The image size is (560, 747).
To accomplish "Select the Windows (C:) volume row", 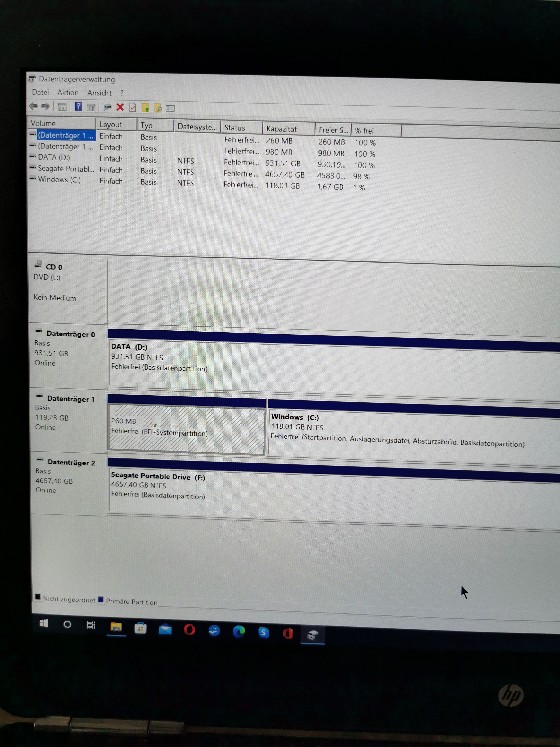I will (59, 180).
